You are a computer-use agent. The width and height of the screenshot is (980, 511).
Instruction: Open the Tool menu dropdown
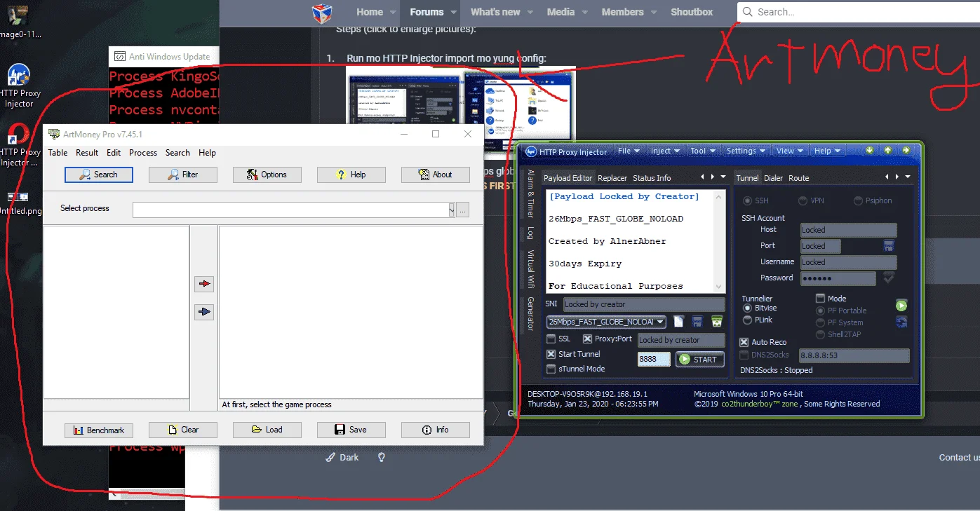pyautogui.click(x=703, y=151)
